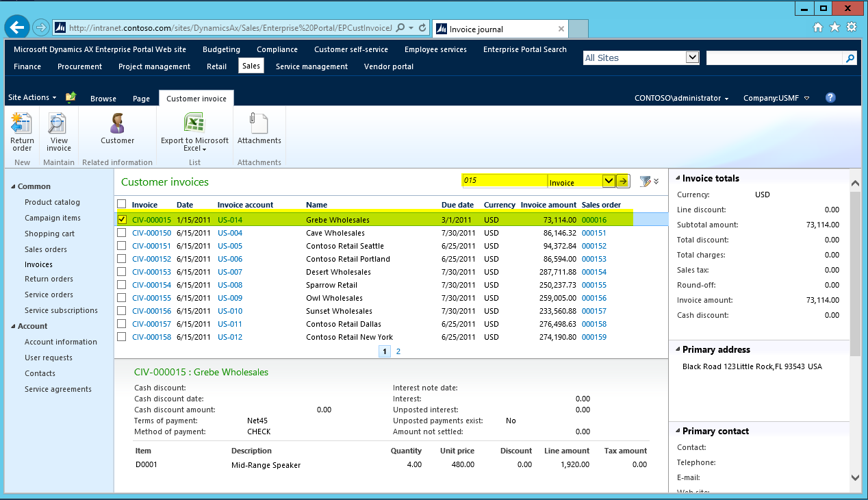Image resolution: width=868 pixels, height=500 pixels.
Task: Click the blue help question mark icon
Action: point(830,98)
